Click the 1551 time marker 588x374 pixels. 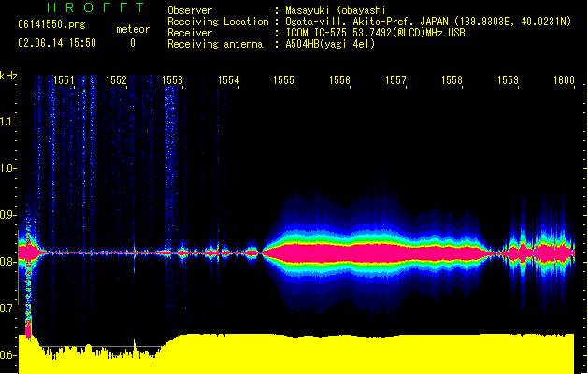64,80
